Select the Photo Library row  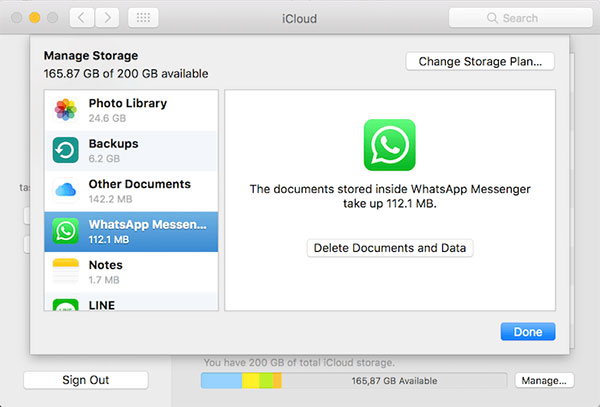[x=131, y=110]
